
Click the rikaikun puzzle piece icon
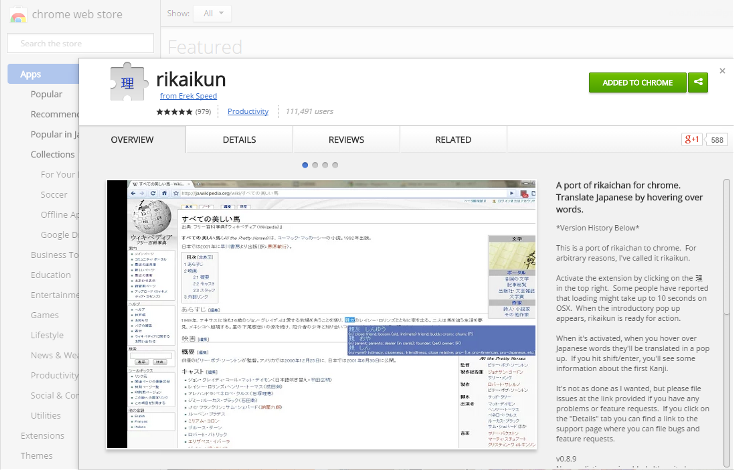[127, 82]
